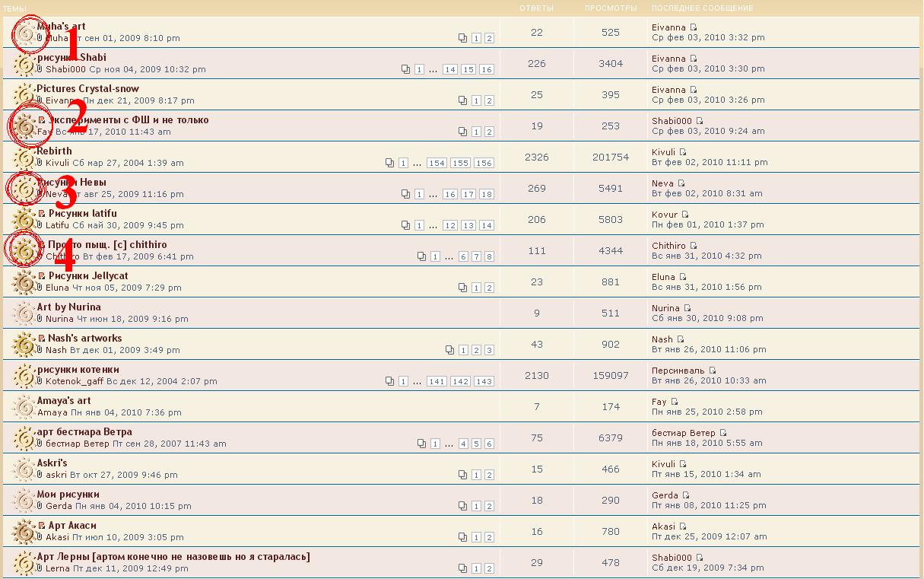Open the Арт Лерны topic
Image resolution: width=924 pixels, height=579 pixels.
coord(173,556)
